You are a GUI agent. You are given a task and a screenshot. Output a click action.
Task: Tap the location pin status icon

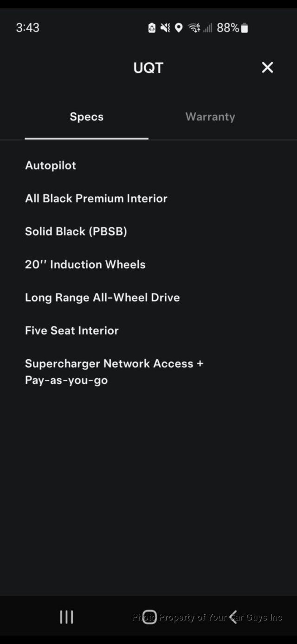179,28
